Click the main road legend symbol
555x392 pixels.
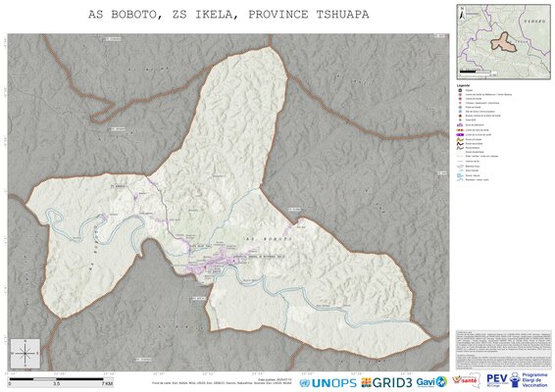click(x=460, y=139)
